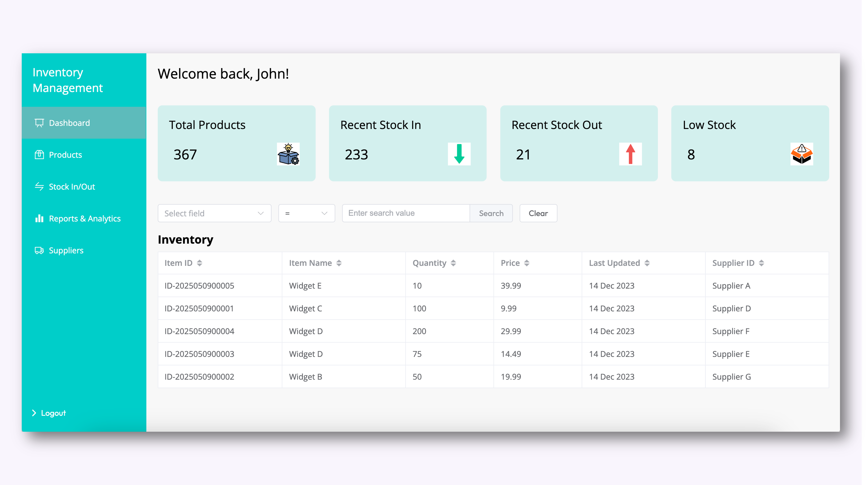Select the Suppliers truck icon

39,250
